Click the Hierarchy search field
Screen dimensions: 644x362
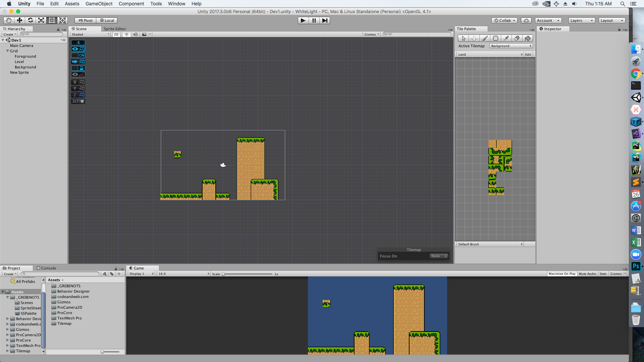pos(41,34)
